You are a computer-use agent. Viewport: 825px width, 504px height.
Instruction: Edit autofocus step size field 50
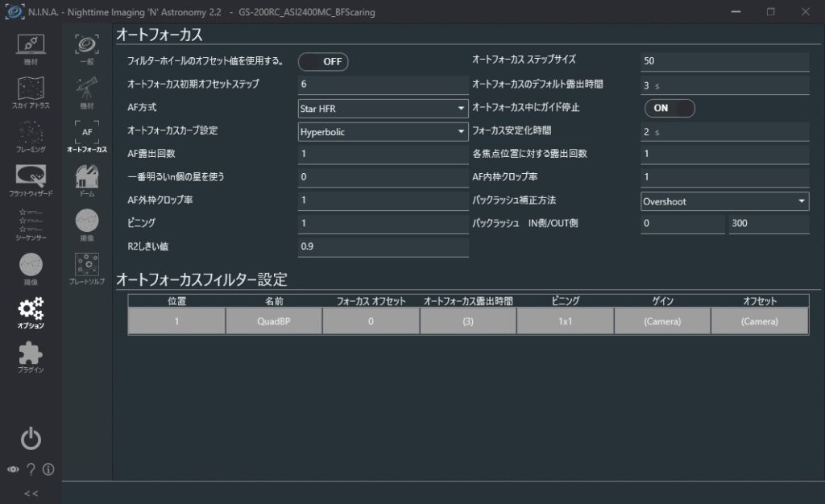tap(724, 61)
